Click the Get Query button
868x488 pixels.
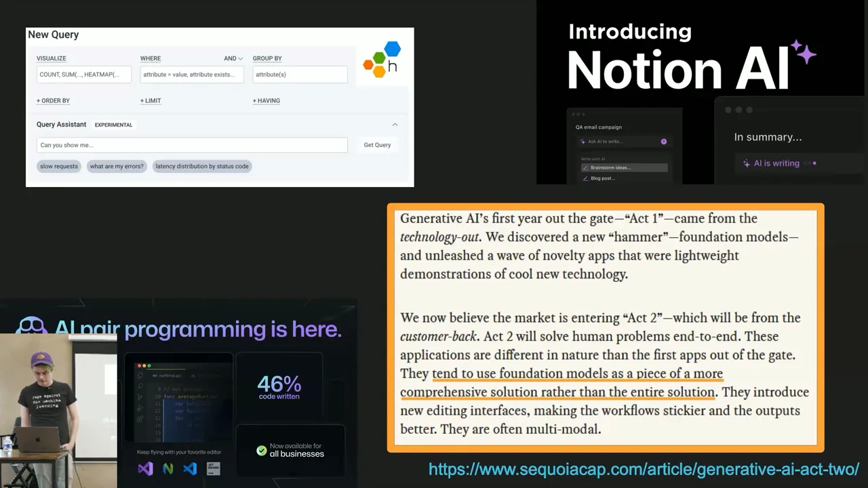tap(377, 145)
